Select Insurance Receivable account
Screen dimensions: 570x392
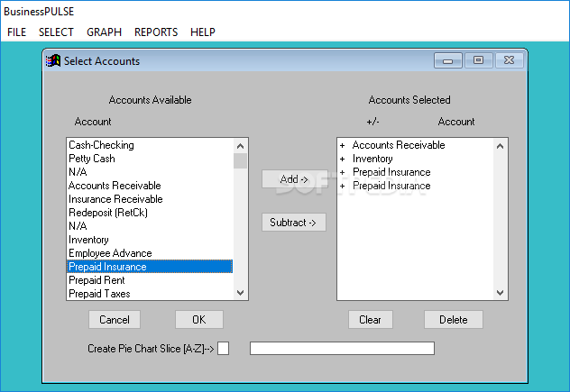tap(150, 199)
